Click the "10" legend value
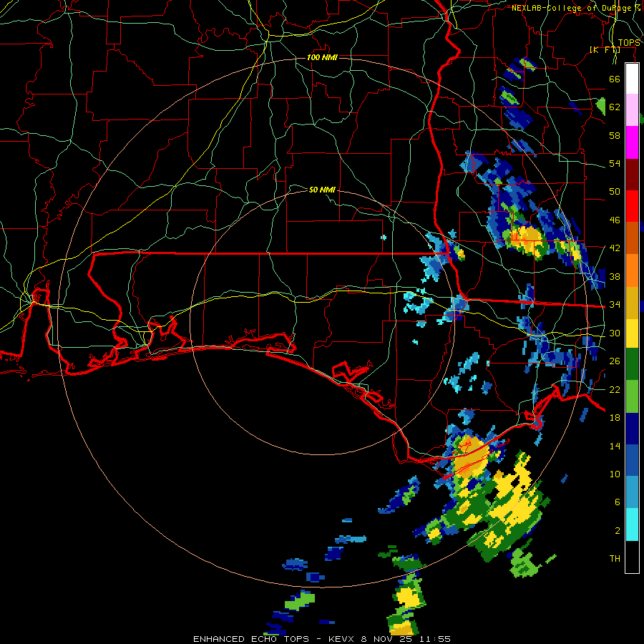 (615, 474)
